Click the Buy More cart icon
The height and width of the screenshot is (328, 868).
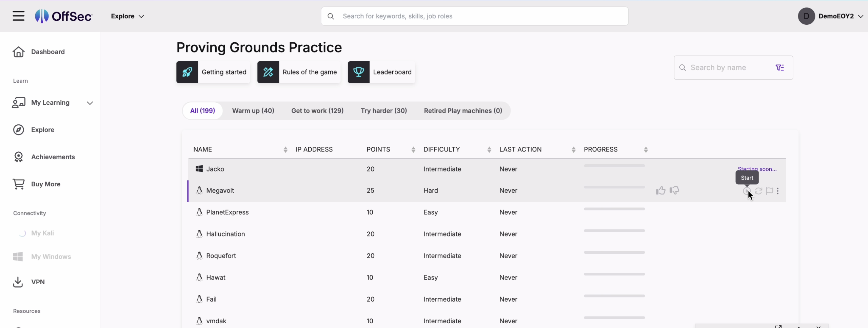pyautogui.click(x=19, y=184)
